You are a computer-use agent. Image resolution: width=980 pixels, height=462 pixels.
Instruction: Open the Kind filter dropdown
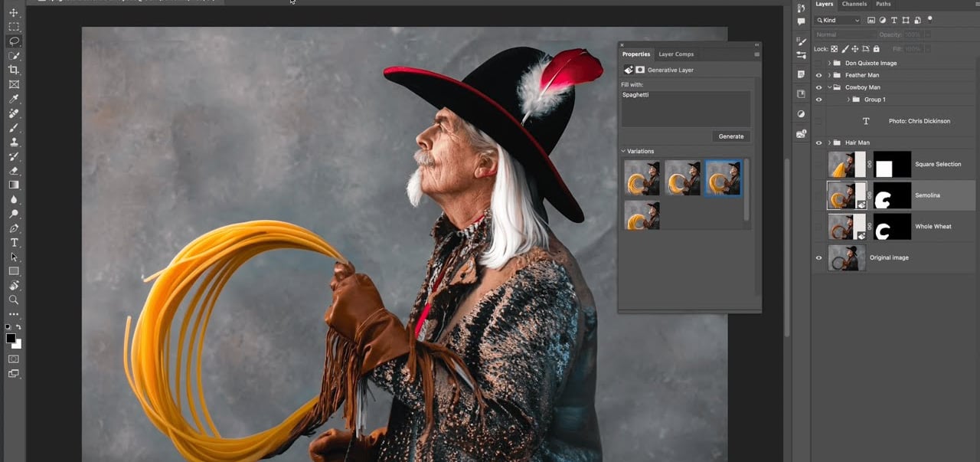[x=838, y=20]
